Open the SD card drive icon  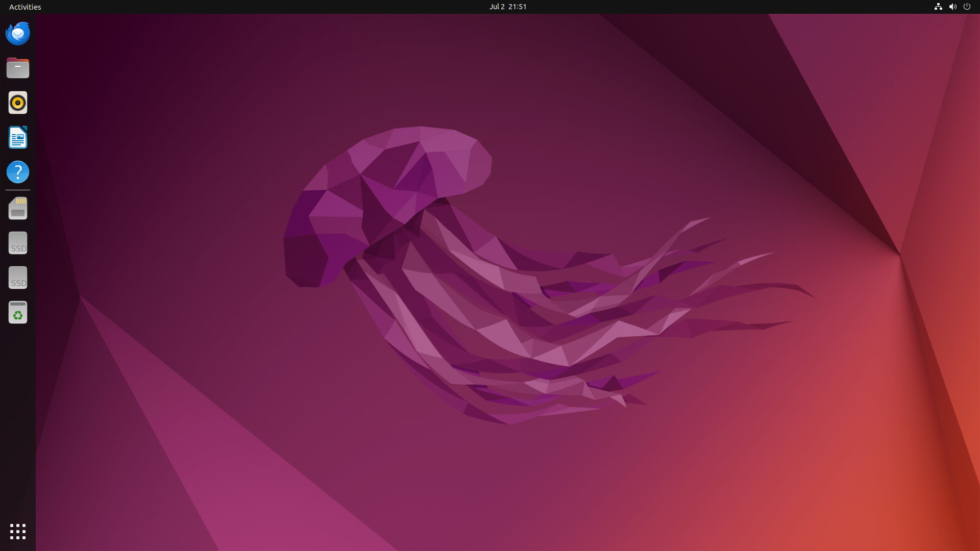point(18,208)
